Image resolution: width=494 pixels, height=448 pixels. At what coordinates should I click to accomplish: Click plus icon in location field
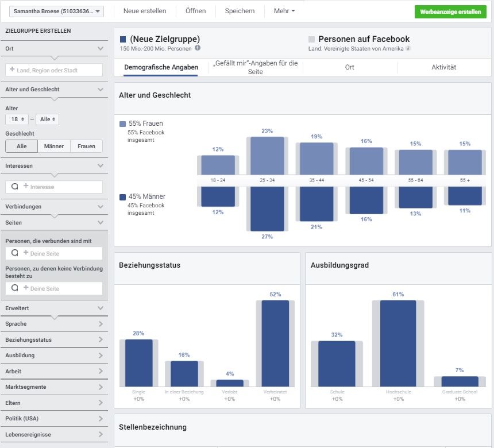pyautogui.click(x=12, y=69)
